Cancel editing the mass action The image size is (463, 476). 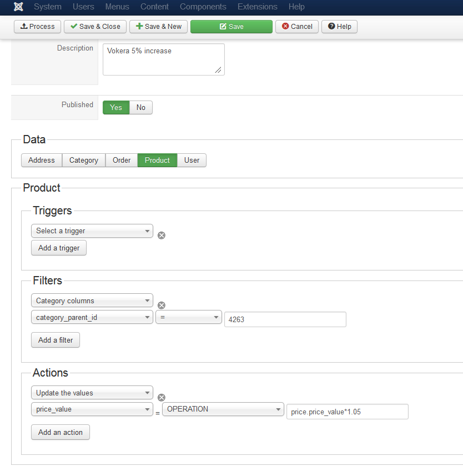click(x=297, y=27)
